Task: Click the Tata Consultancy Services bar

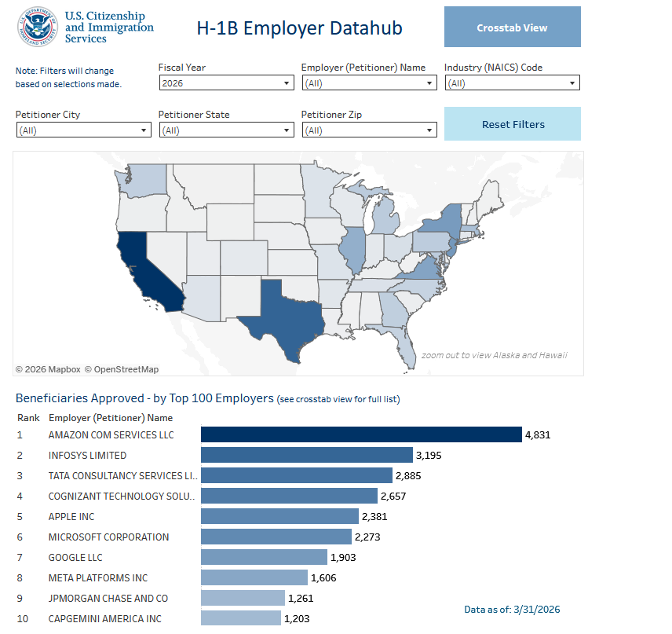Action: [297, 475]
